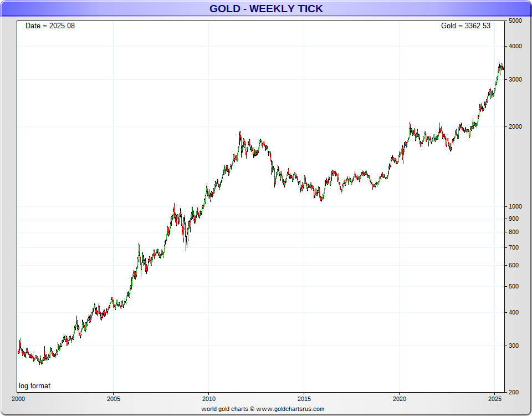
Task: Click the 2005 x-axis label
Action: point(113,399)
